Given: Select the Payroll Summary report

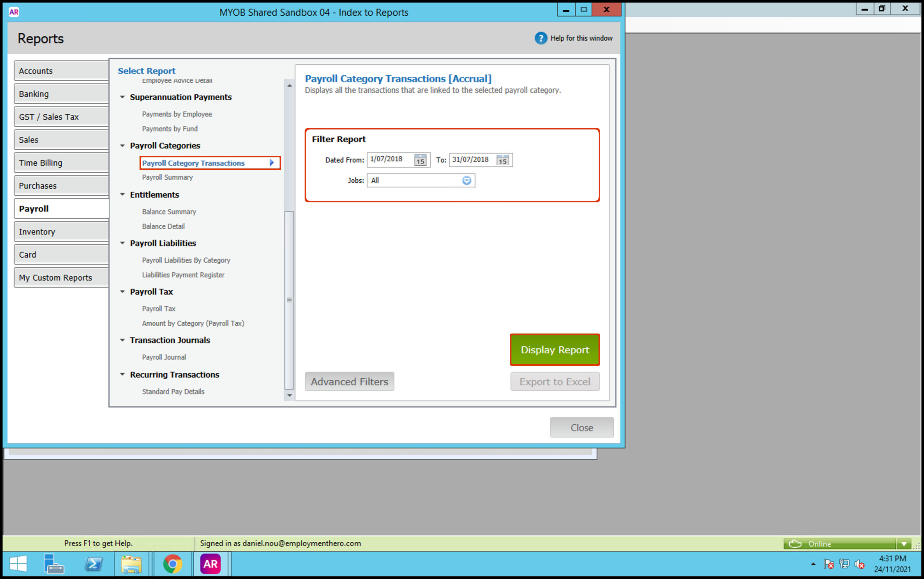Looking at the screenshot, I should pos(167,177).
